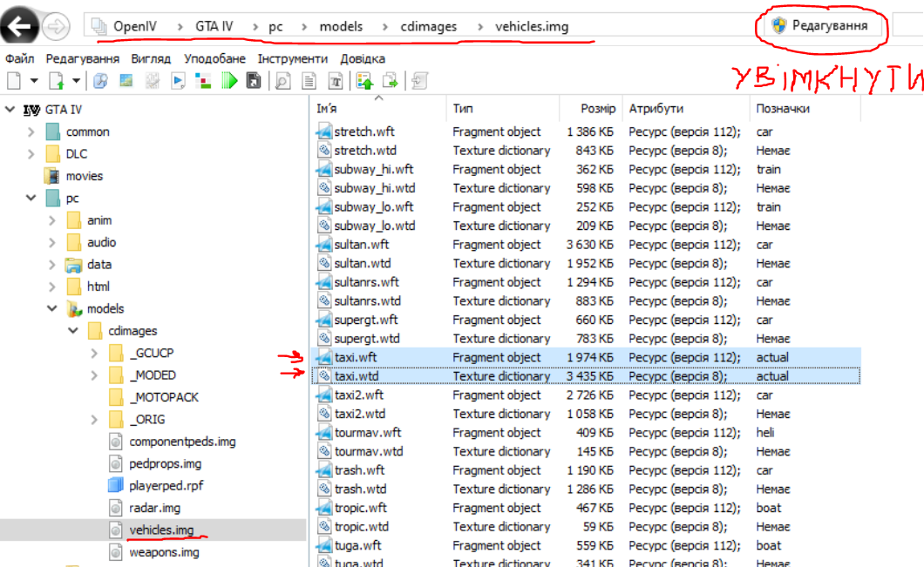The width and height of the screenshot is (924, 567).
Task: Open the dropdown arrow next to new file
Action: 34,81
